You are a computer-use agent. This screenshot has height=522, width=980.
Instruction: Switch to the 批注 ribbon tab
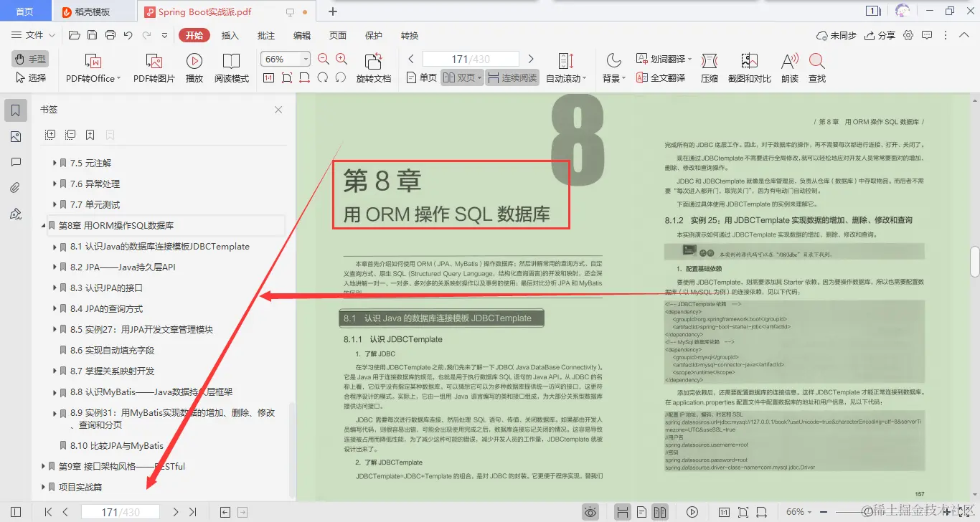pos(265,34)
